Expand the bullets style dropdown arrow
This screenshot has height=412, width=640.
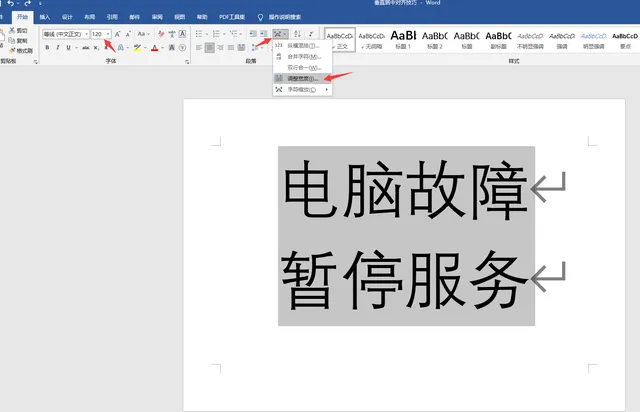(207, 34)
